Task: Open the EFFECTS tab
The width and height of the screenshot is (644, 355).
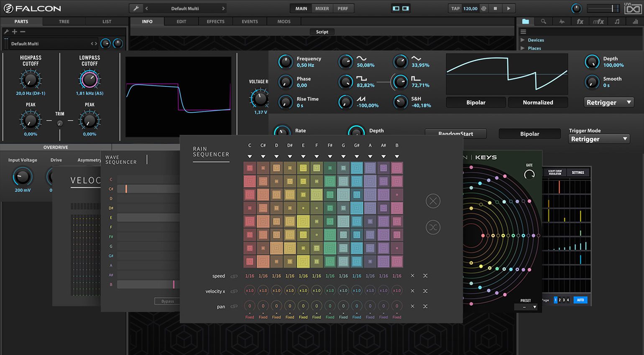Action: [216, 21]
